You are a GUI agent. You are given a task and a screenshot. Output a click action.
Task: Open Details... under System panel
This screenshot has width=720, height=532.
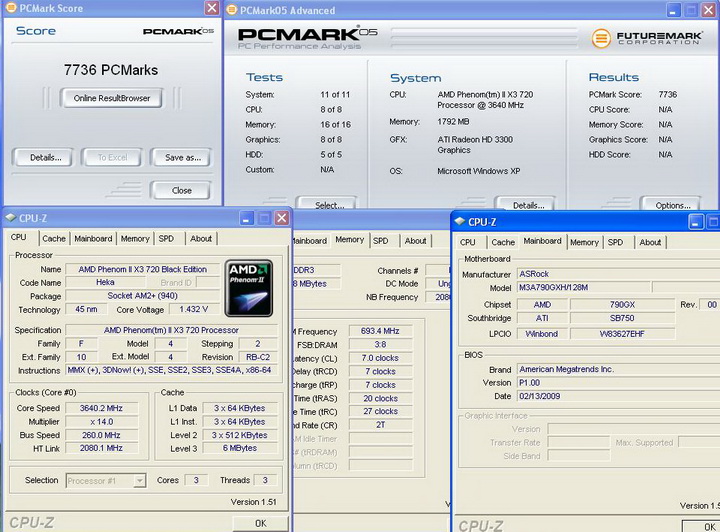(526, 204)
